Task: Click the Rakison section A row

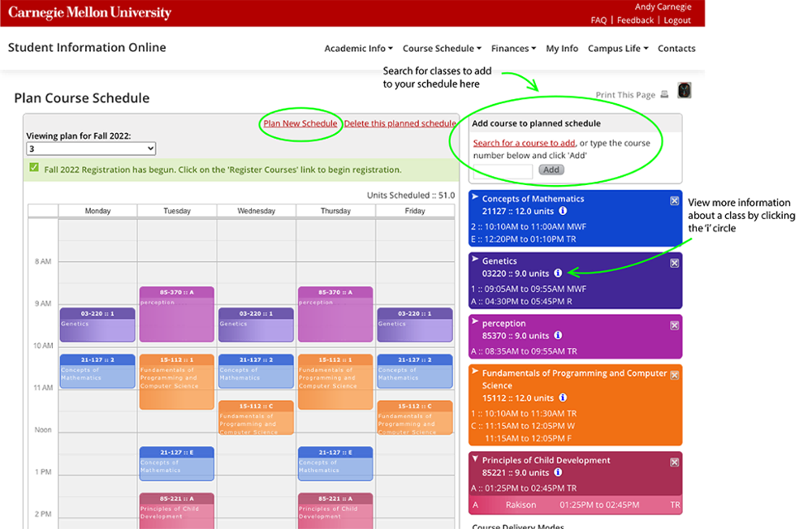Action: click(x=576, y=505)
